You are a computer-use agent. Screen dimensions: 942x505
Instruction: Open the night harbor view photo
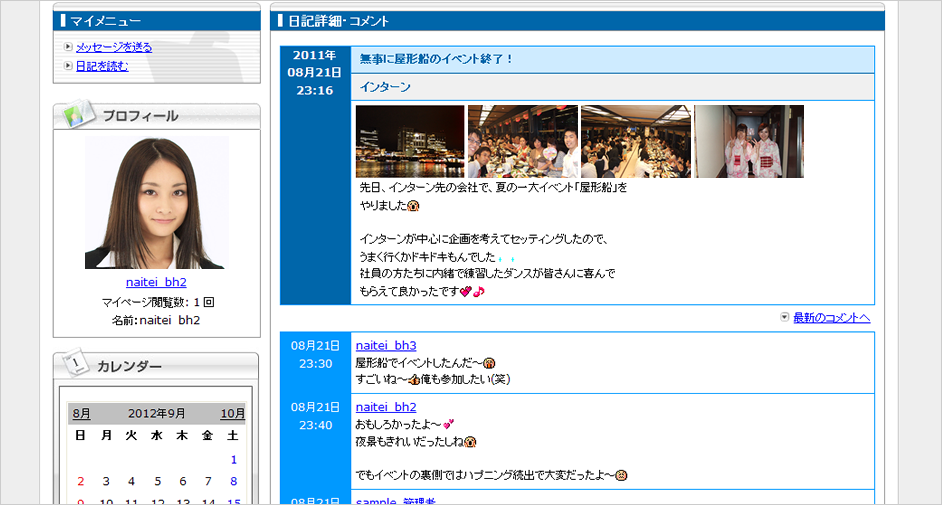tap(410, 142)
